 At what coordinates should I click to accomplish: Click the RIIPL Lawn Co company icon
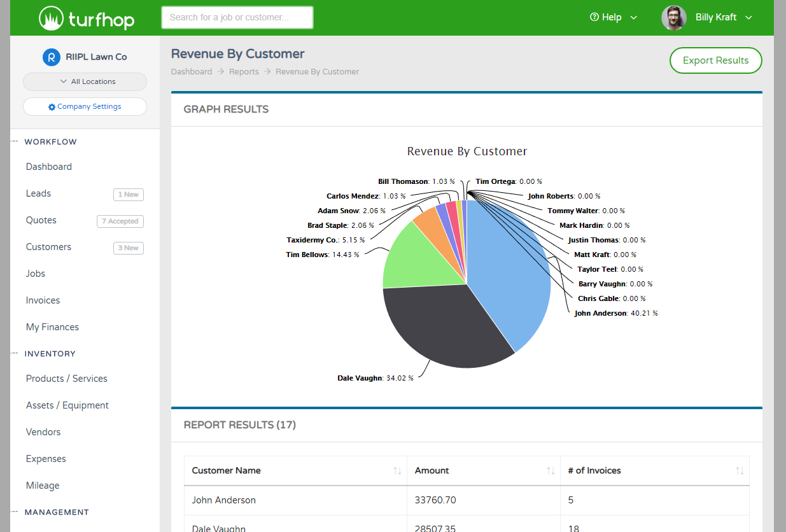(x=51, y=57)
